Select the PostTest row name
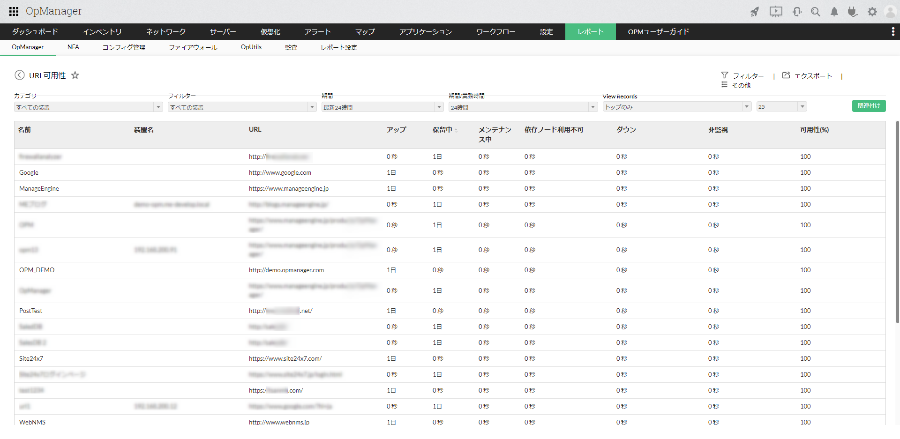This screenshot has height=439, width=900. [x=30, y=310]
